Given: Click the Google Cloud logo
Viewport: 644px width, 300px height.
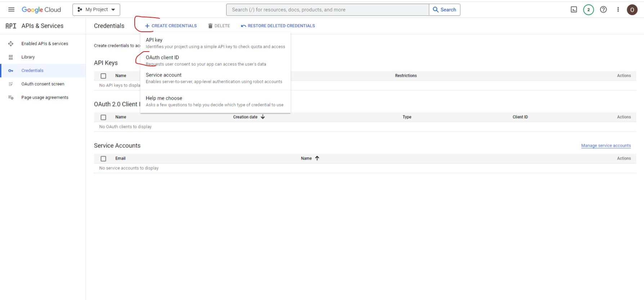Looking at the screenshot, I should point(41,10).
